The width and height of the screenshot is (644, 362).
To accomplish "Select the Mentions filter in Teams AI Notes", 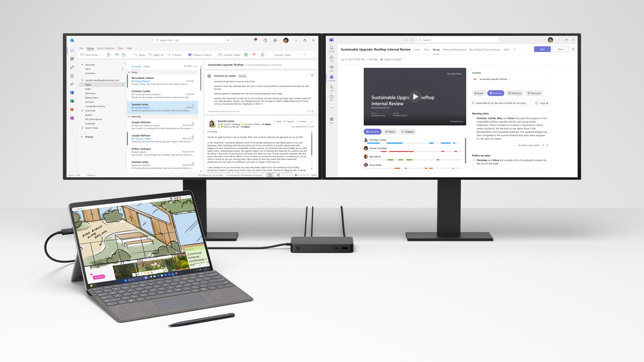I will click(x=514, y=93).
